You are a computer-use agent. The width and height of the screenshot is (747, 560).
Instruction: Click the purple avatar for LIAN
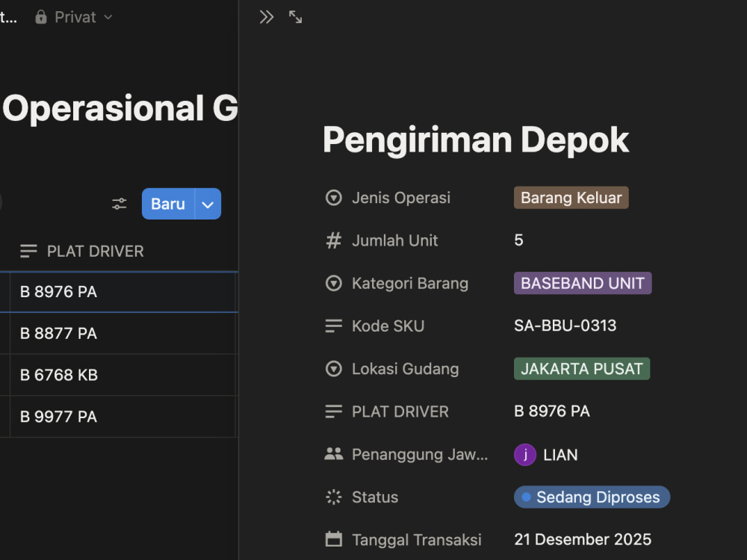(x=525, y=455)
